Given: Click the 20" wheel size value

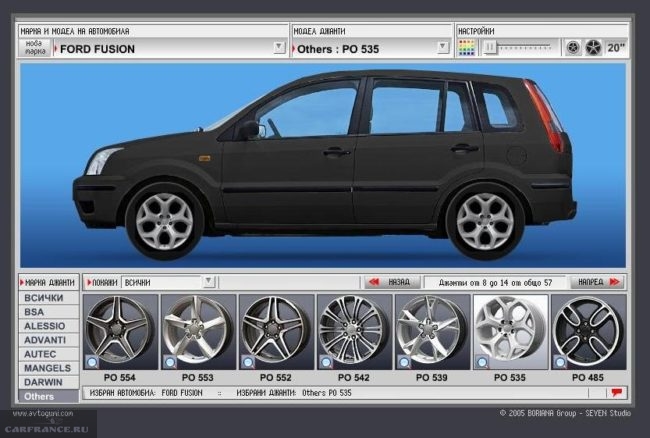Looking at the screenshot, I should (616, 48).
